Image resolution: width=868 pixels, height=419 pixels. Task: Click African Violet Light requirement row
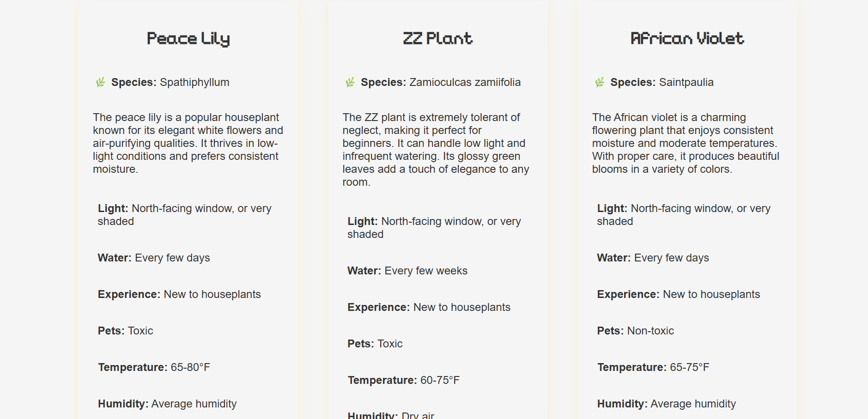(x=684, y=215)
